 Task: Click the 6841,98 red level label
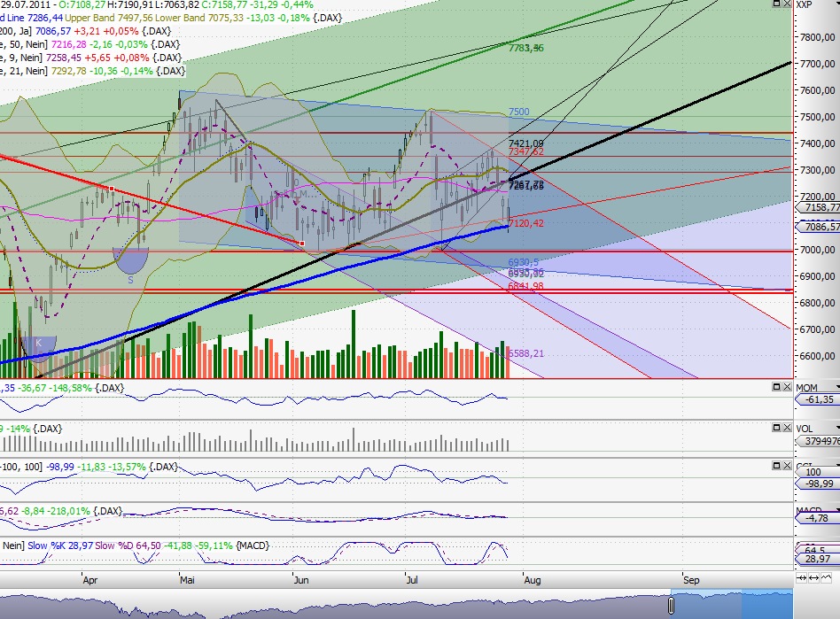(525, 286)
